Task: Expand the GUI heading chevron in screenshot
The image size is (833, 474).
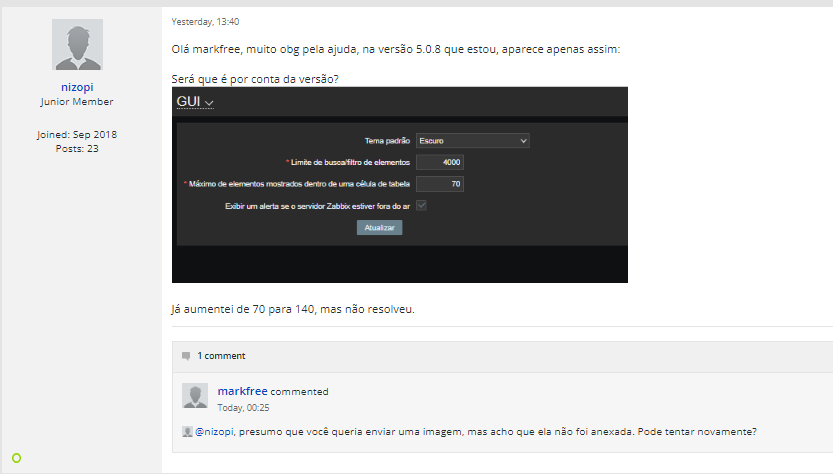Action: point(209,103)
